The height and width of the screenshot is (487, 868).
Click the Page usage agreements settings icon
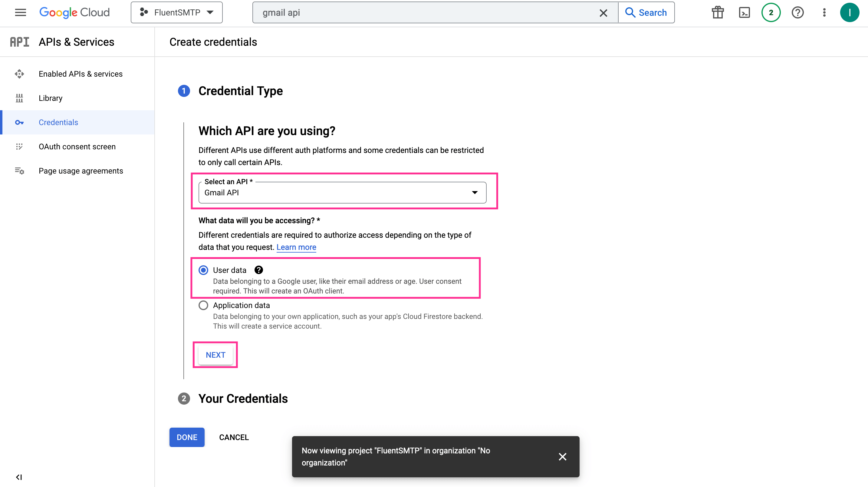[20, 171]
